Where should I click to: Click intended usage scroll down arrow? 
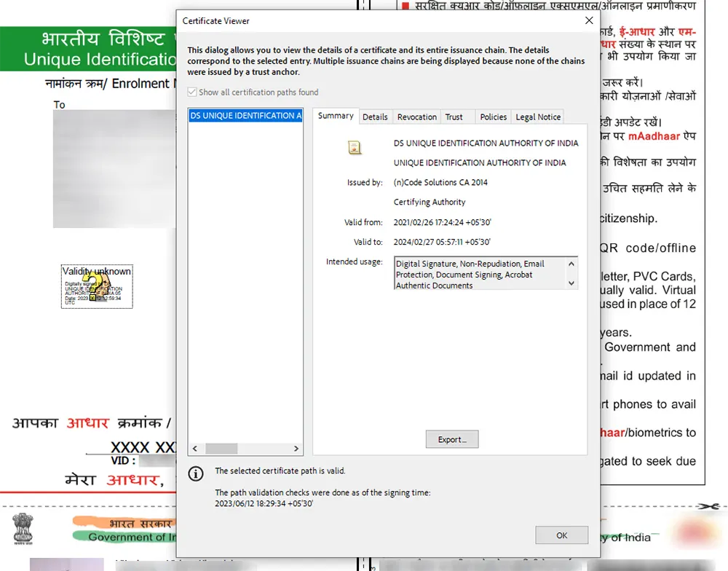(571, 283)
